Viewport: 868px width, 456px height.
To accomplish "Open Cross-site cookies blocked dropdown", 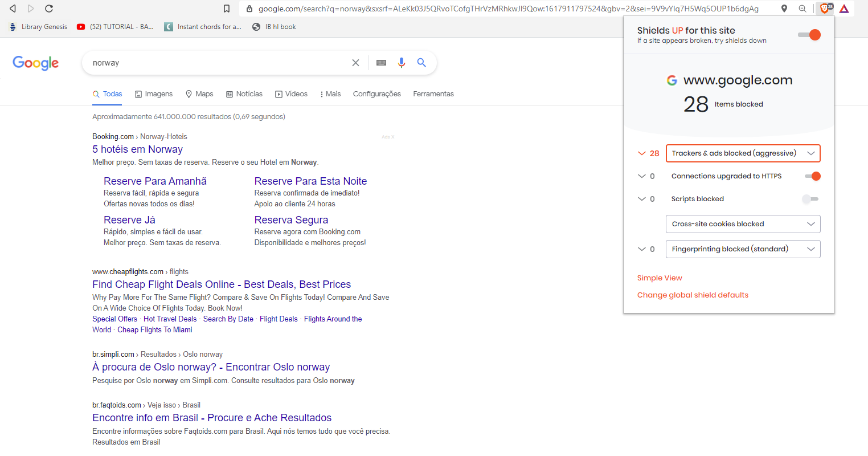I will 743,224.
